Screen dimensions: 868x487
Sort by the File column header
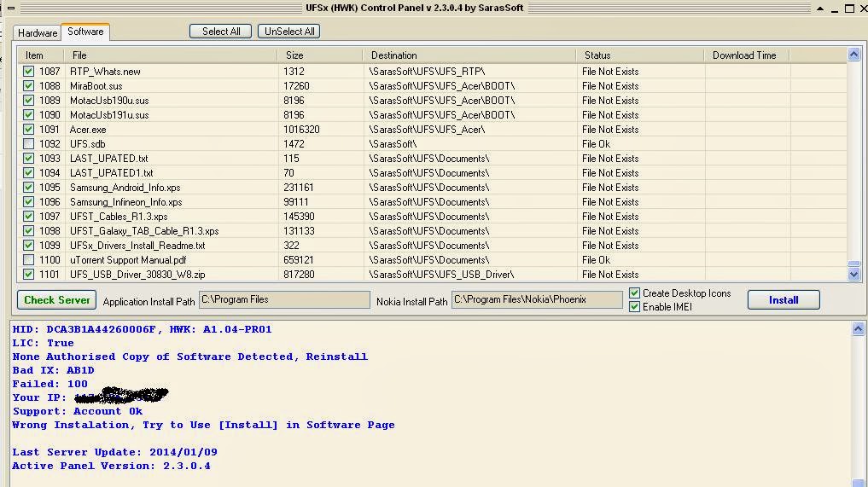170,55
